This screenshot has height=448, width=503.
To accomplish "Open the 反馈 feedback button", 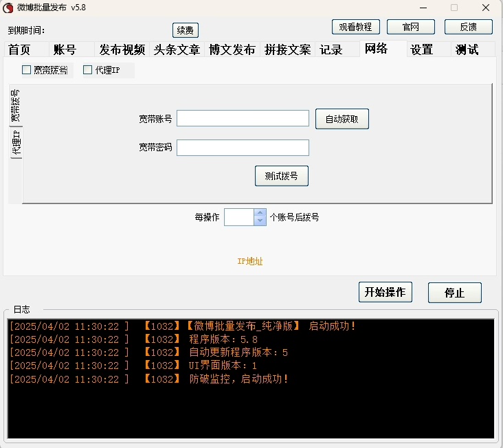I will pos(469,27).
